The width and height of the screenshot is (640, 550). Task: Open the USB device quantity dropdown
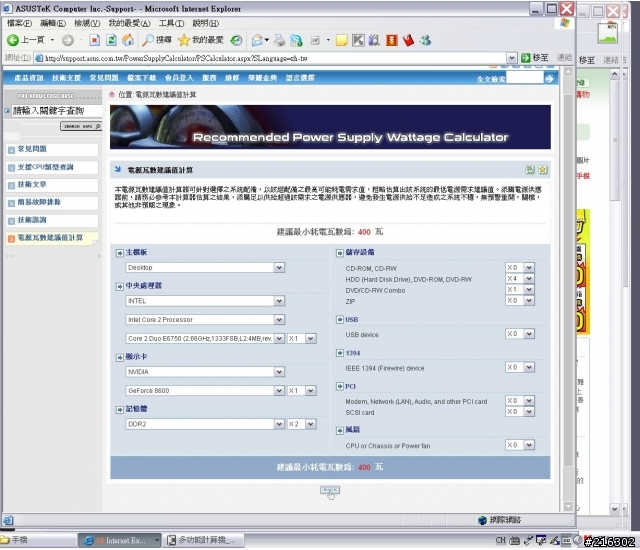click(520, 334)
